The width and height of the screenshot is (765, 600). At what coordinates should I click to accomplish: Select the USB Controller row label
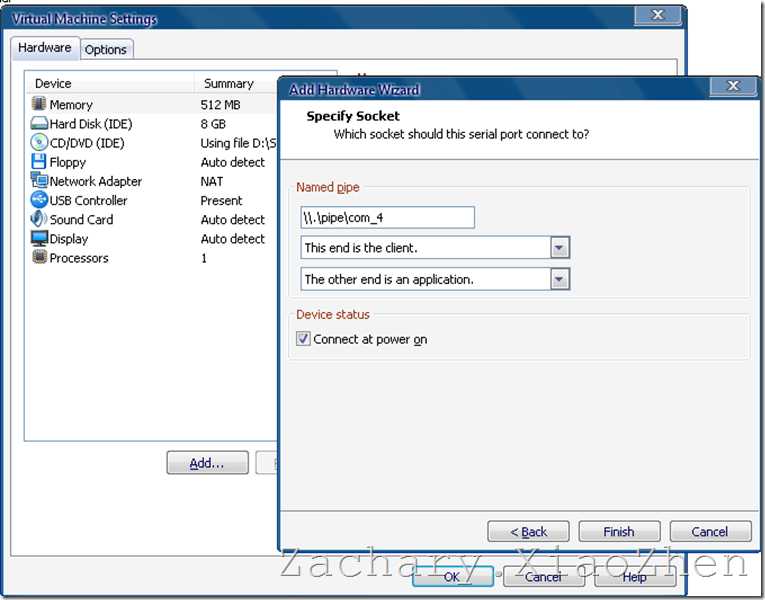[x=88, y=200]
